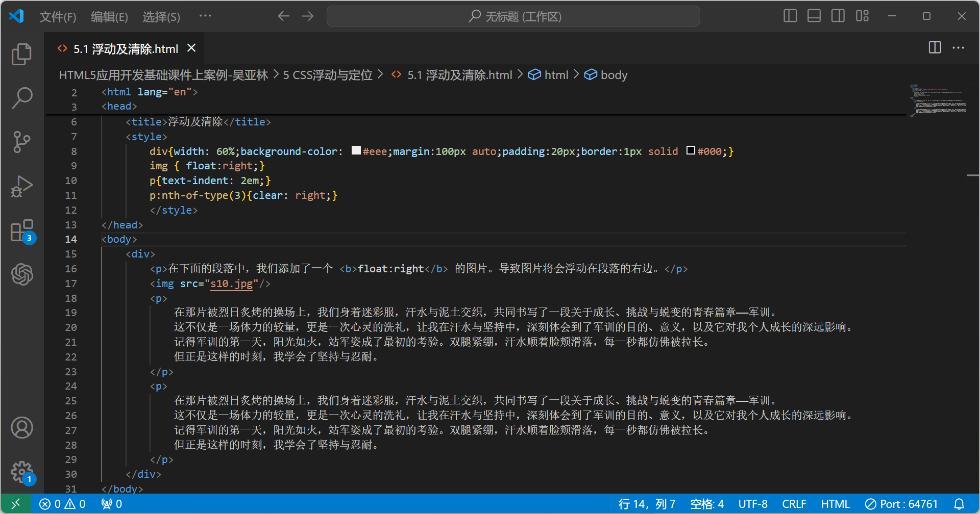
Task: Toggle the bottom panel visibility
Action: 814,16
